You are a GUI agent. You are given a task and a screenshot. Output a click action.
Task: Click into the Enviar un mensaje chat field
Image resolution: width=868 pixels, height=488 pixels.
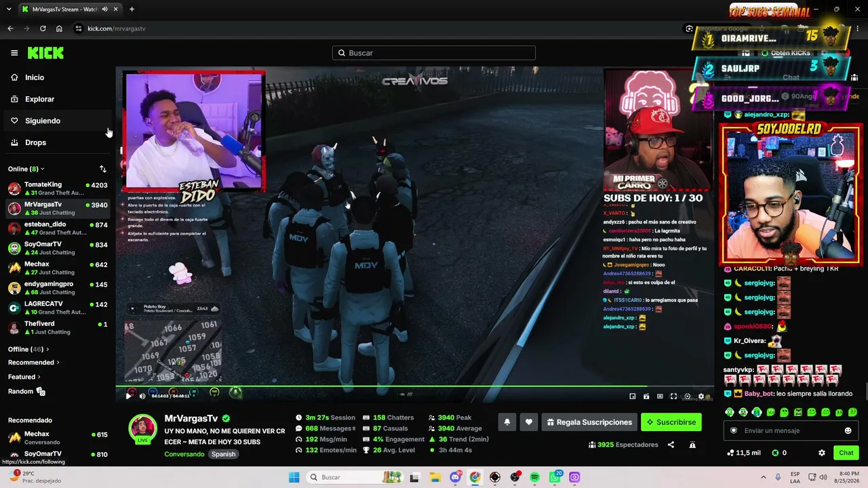790,430
